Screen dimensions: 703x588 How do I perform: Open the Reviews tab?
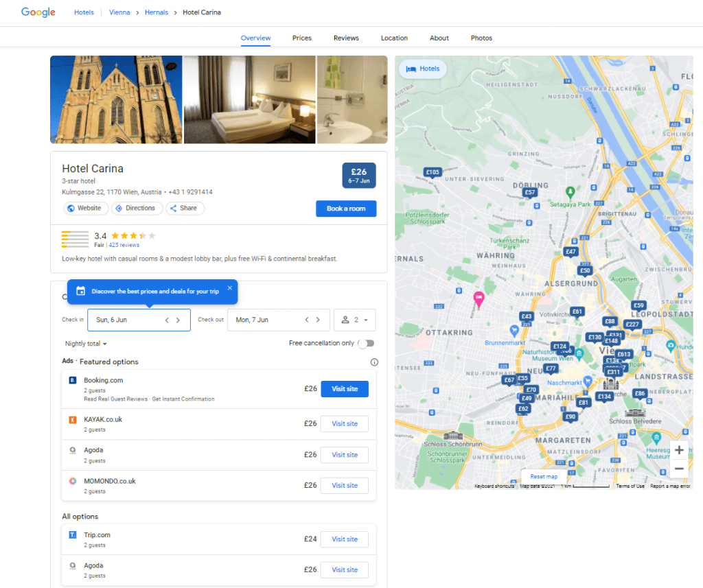346,38
